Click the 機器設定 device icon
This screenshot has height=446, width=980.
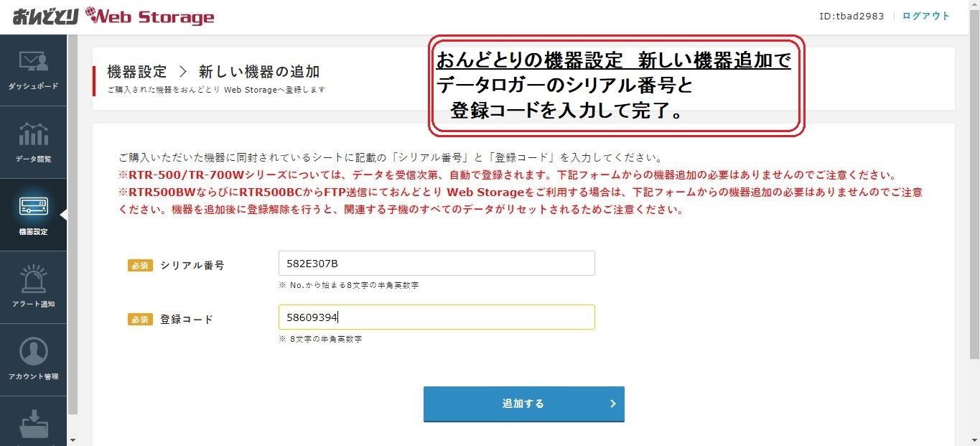click(33, 207)
